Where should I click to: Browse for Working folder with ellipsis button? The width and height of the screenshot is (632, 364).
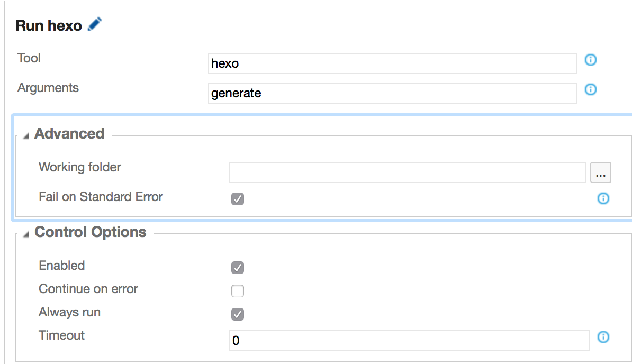pyautogui.click(x=601, y=172)
